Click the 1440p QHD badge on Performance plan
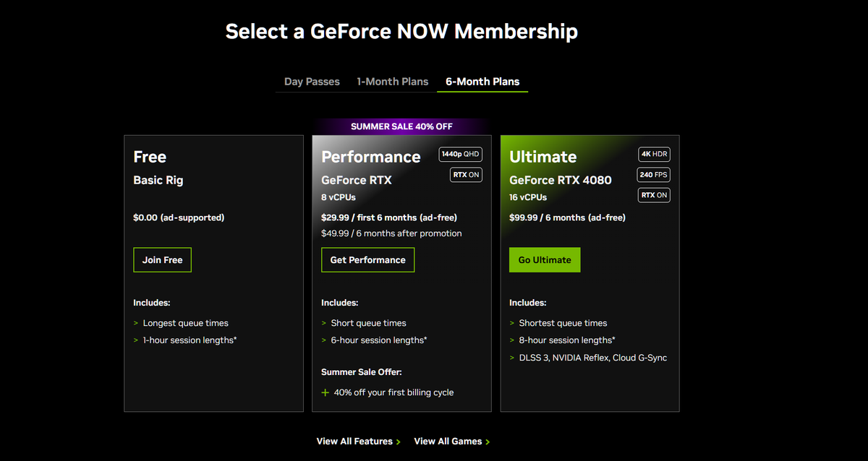868x461 pixels. point(461,154)
